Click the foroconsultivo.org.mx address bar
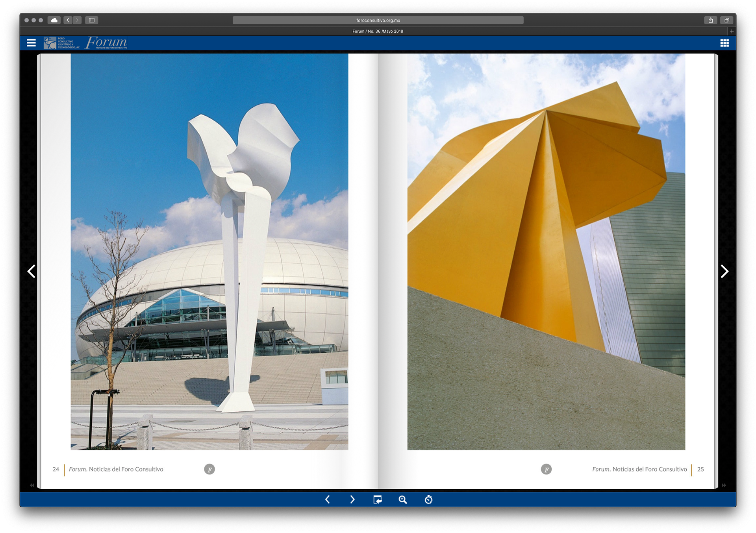The image size is (756, 533). (x=378, y=20)
